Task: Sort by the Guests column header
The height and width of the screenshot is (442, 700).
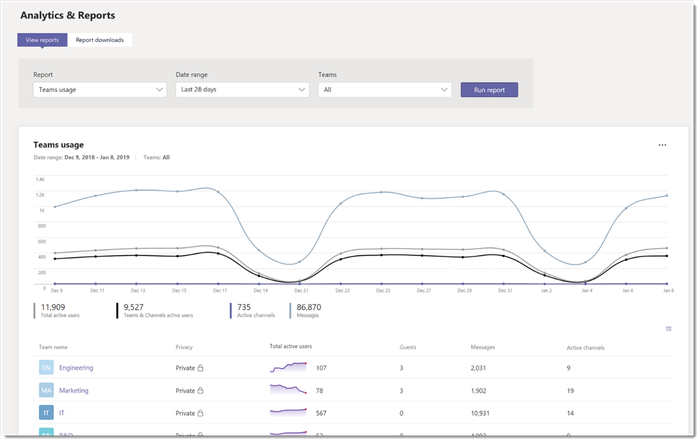Action: pyautogui.click(x=408, y=347)
